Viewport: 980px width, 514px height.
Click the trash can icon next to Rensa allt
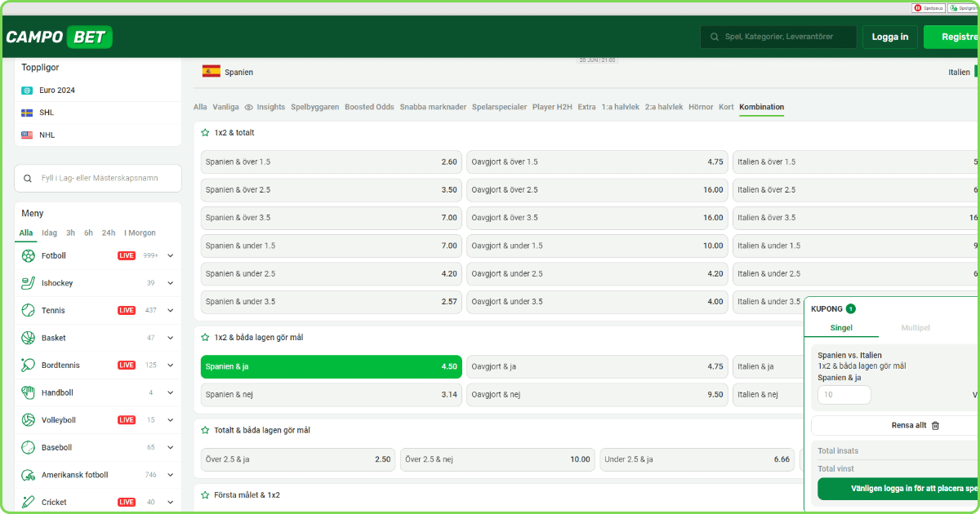click(x=936, y=425)
